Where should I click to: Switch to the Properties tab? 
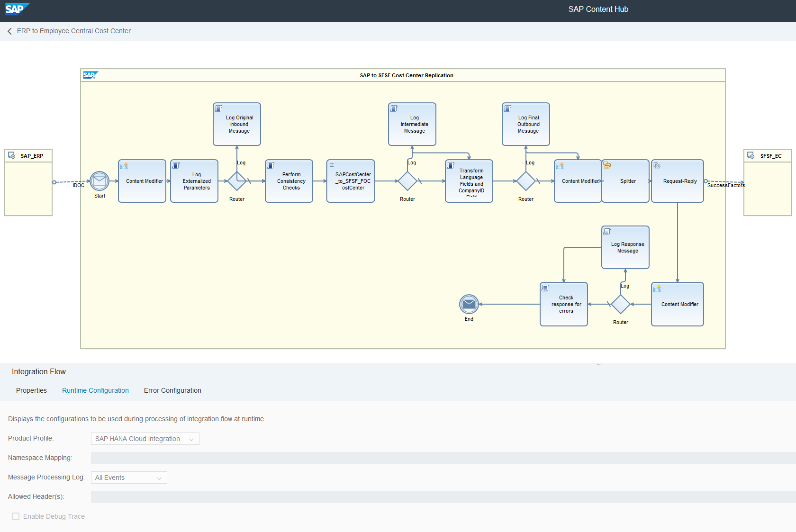tap(31, 390)
